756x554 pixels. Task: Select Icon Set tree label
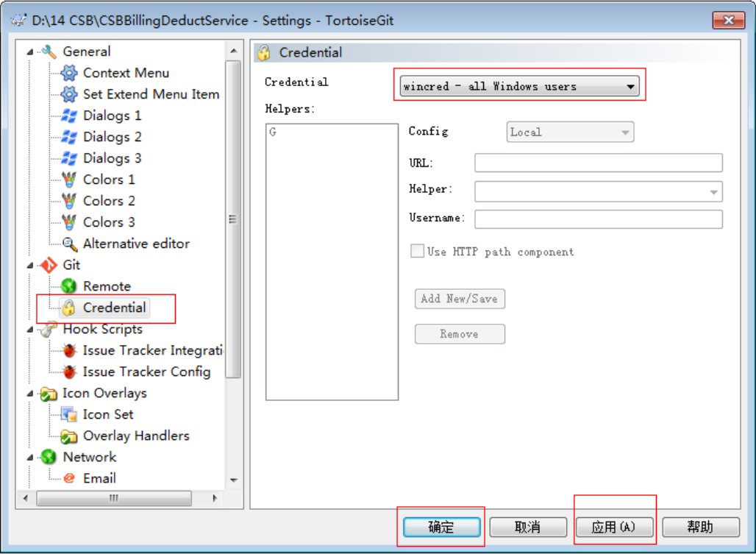click(108, 414)
